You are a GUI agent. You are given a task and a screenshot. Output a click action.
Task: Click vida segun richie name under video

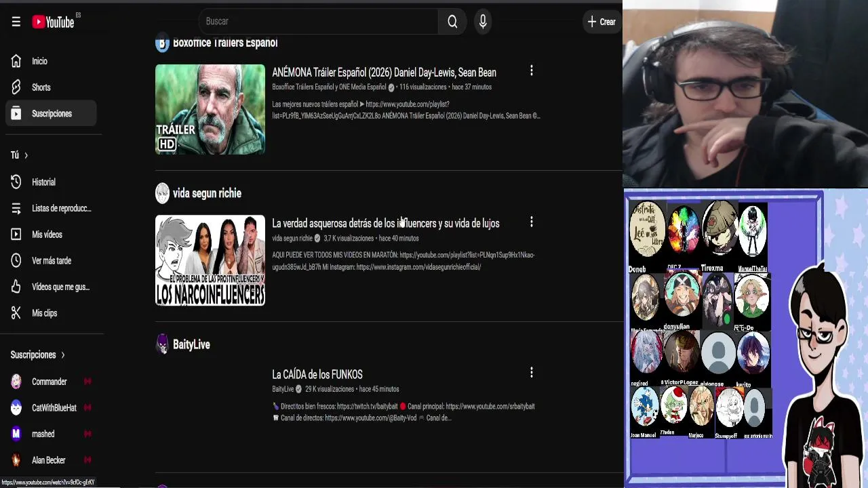[x=292, y=239]
